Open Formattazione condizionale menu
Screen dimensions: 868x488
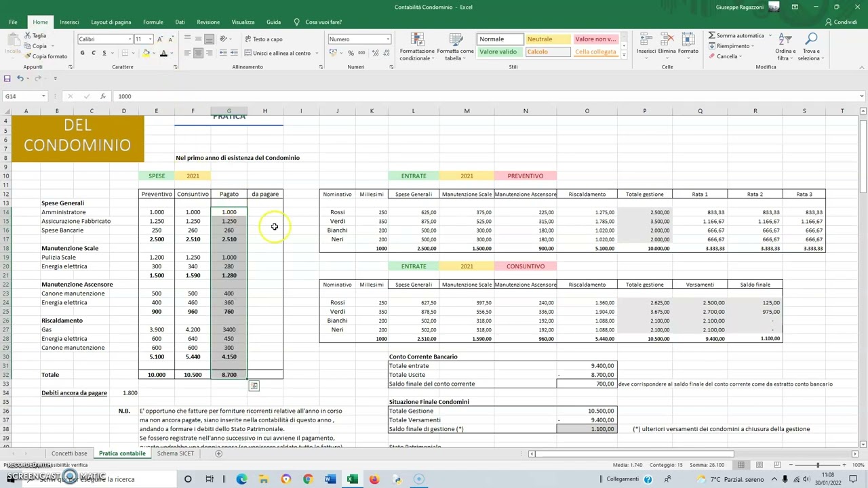[417, 47]
